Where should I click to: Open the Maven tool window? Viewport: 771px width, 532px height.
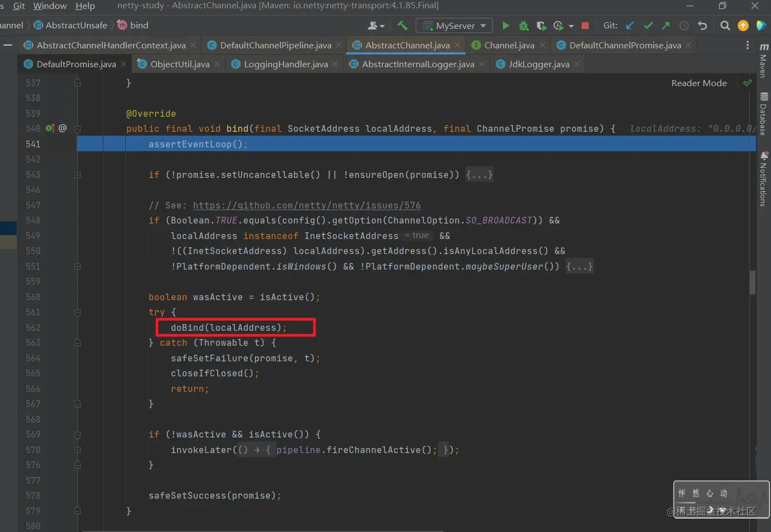[764, 60]
